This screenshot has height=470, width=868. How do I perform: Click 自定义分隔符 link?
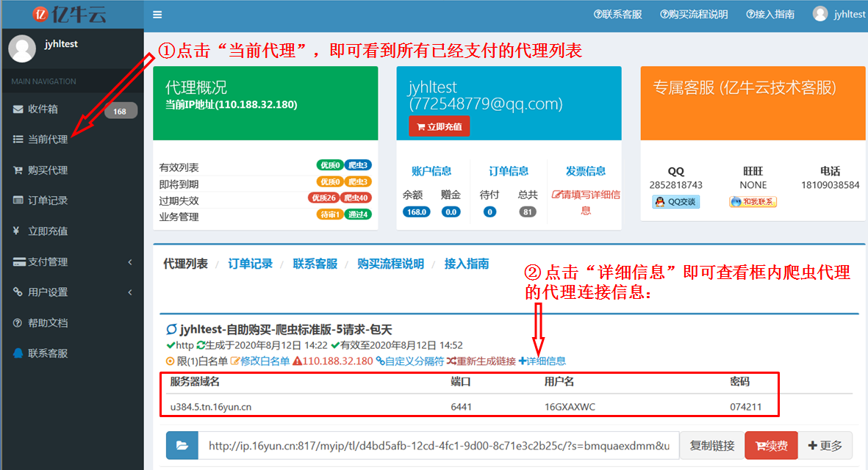point(409,361)
